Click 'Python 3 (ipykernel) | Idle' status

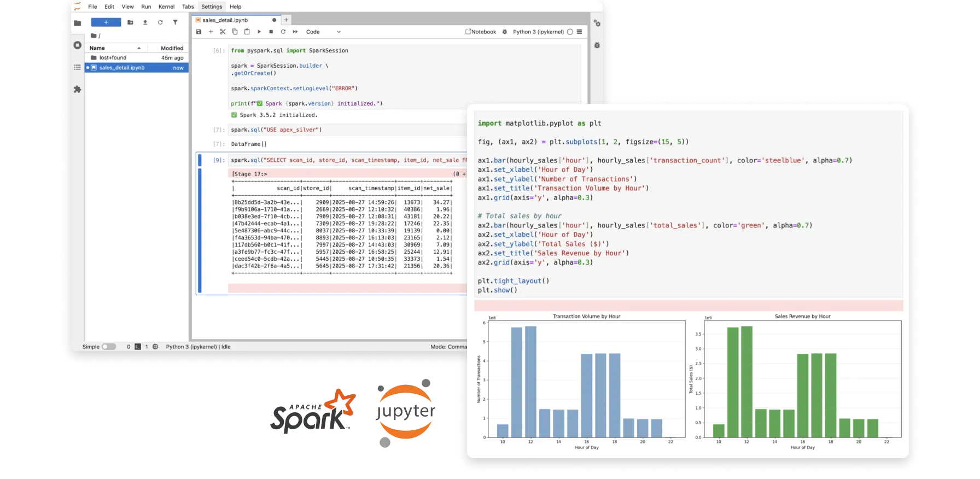(x=198, y=347)
